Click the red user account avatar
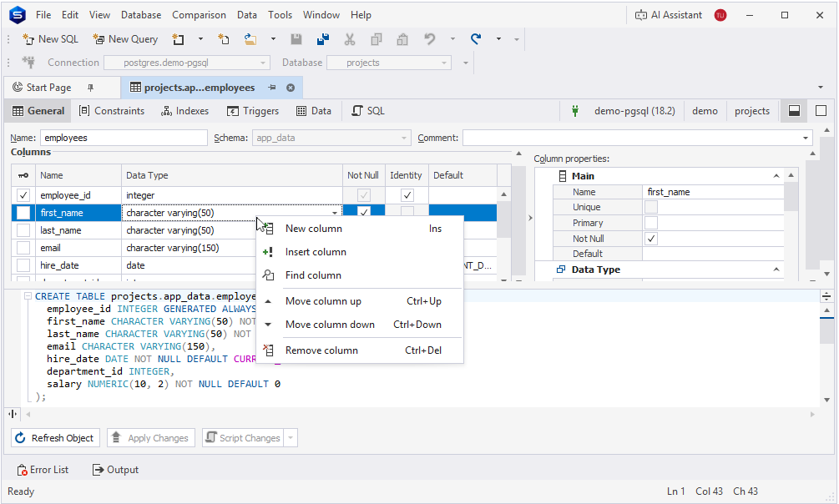 (720, 15)
